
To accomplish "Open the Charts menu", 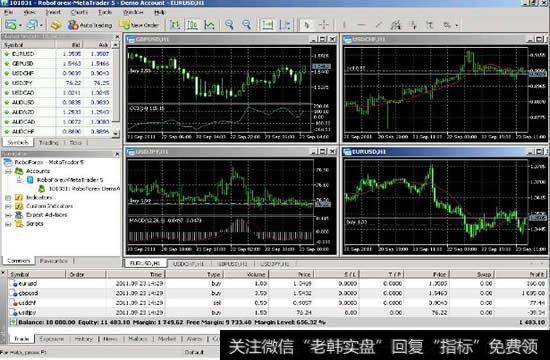I will 79,12.
